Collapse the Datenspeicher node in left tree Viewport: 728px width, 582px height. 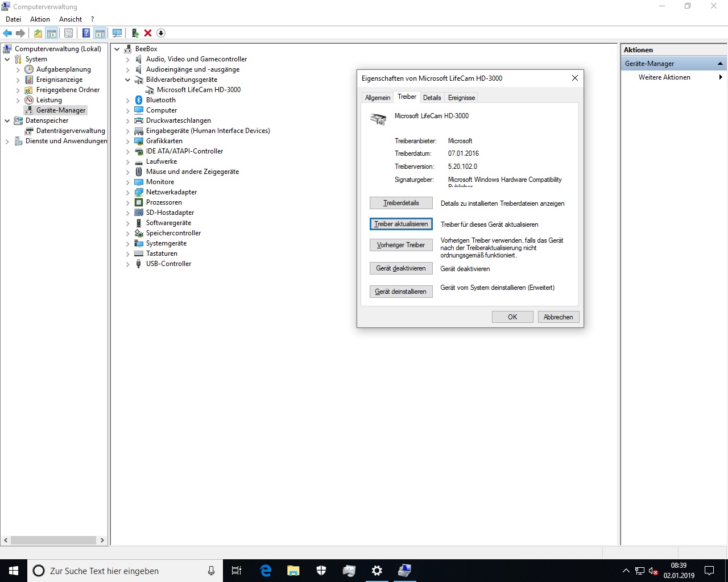coord(7,120)
